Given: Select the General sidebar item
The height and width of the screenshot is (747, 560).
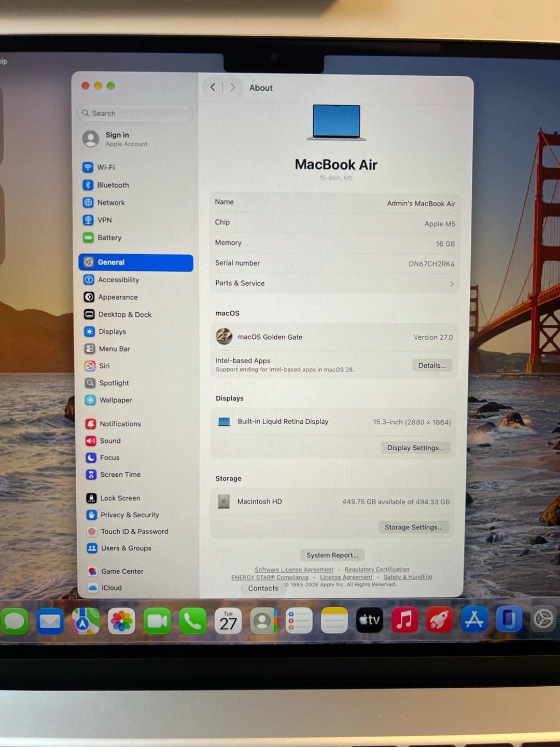Looking at the screenshot, I should click(136, 262).
